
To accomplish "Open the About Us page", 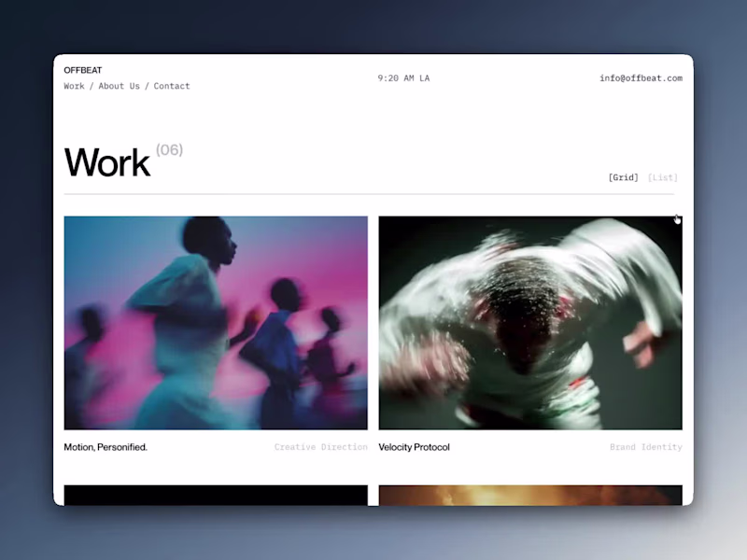I will tap(120, 86).
